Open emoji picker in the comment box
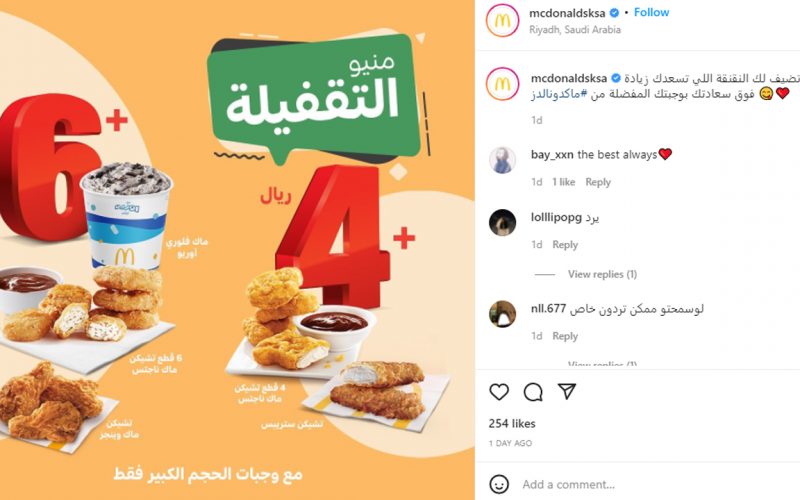The height and width of the screenshot is (500, 800). 499,484
